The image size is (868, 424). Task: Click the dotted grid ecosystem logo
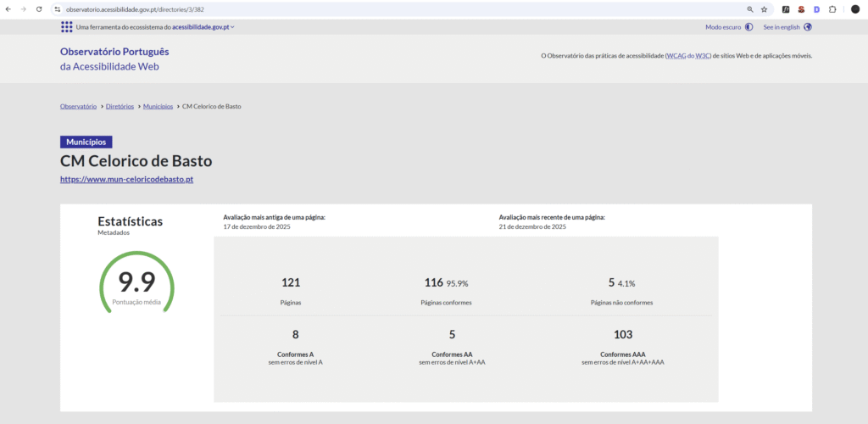click(66, 27)
